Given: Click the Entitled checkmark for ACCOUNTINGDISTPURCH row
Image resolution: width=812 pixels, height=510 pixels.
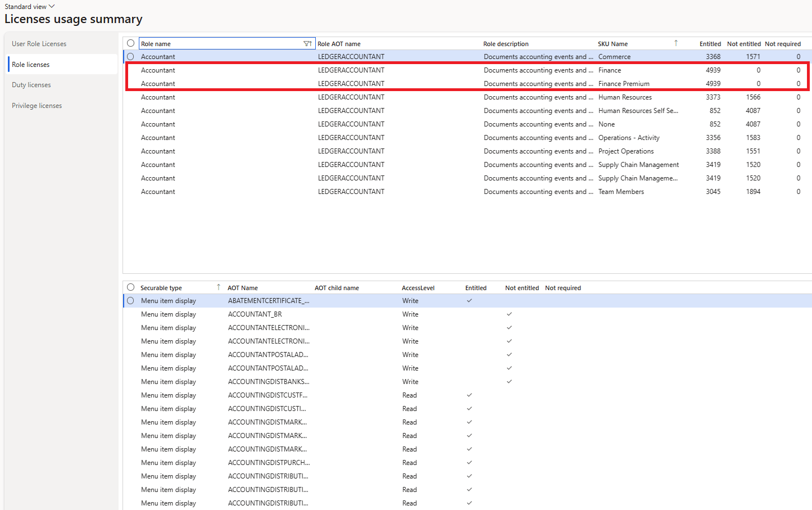Looking at the screenshot, I should tap(469, 463).
